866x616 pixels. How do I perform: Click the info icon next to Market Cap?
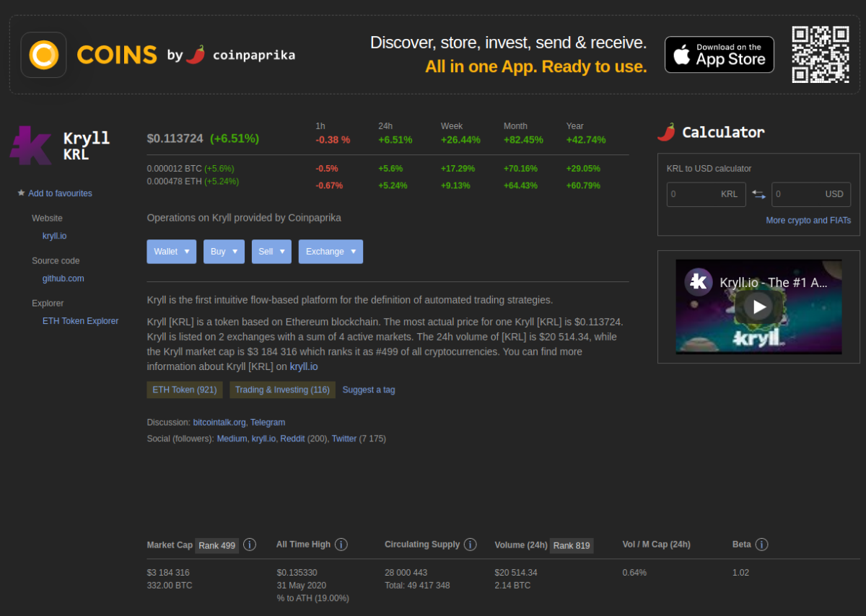click(250, 545)
